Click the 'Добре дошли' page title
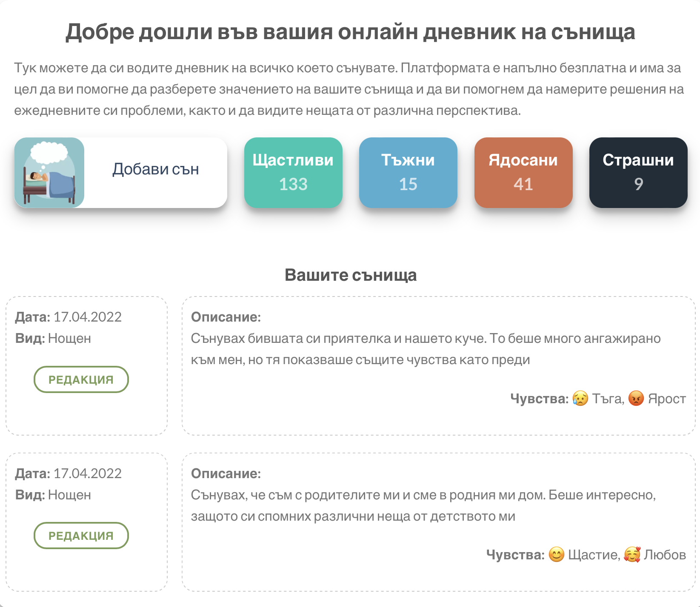The width and height of the screenshot is (700, 607). (x=350, y=32)
